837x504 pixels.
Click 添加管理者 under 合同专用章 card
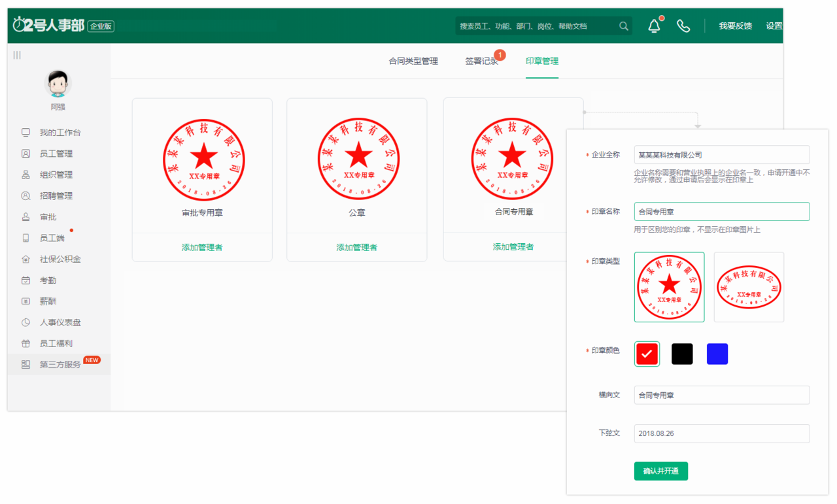(x=513, y=246)
